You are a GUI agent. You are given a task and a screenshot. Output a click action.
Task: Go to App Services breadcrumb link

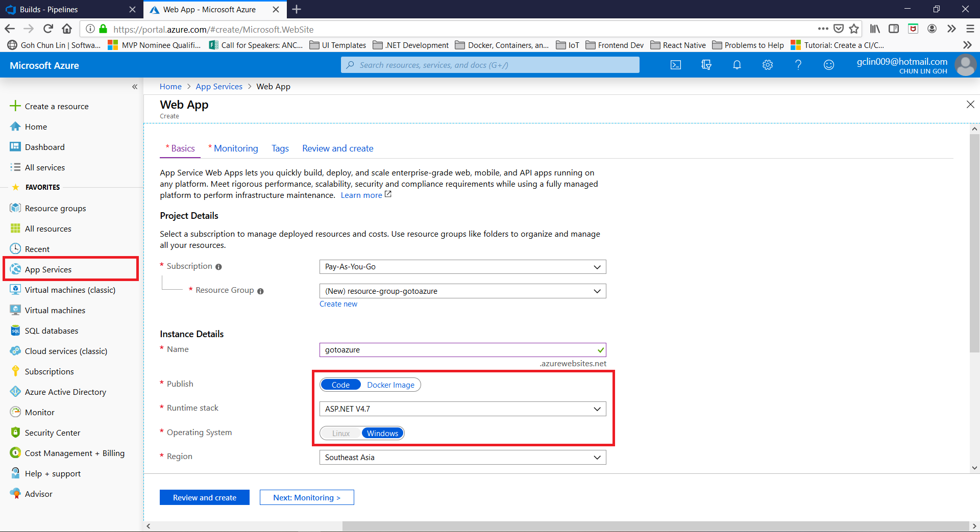pos(219,87)
